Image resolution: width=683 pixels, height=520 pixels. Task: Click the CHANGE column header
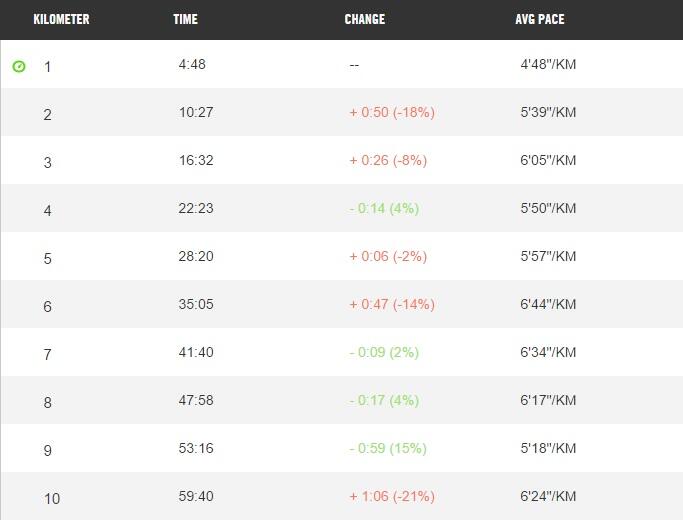[364, 19]
